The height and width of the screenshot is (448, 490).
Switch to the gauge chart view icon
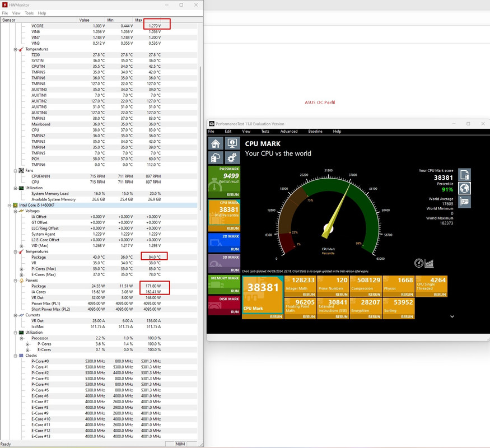pyautogui.click(x=419, y=263)
